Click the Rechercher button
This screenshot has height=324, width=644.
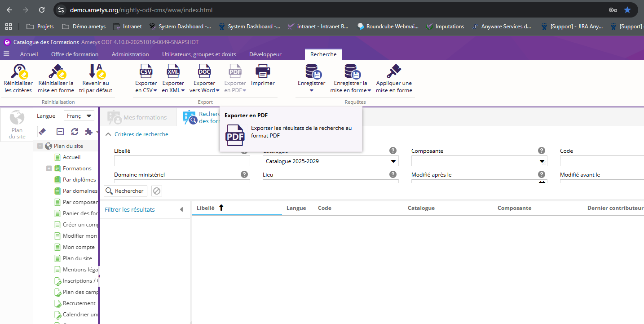point(125,191)
